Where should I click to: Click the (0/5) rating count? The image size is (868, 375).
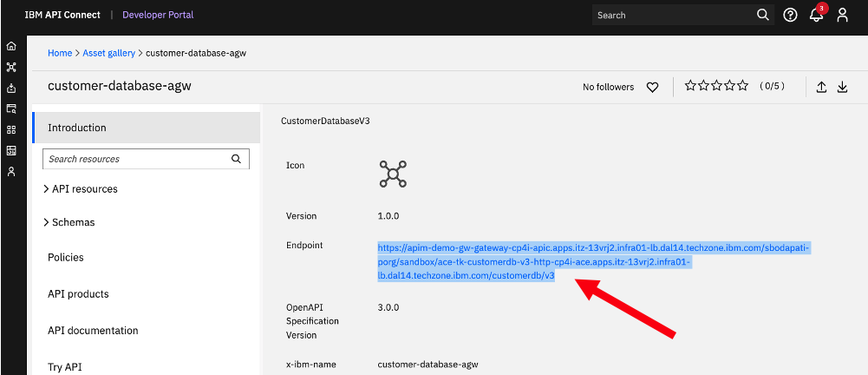click(x=772, y=86)
